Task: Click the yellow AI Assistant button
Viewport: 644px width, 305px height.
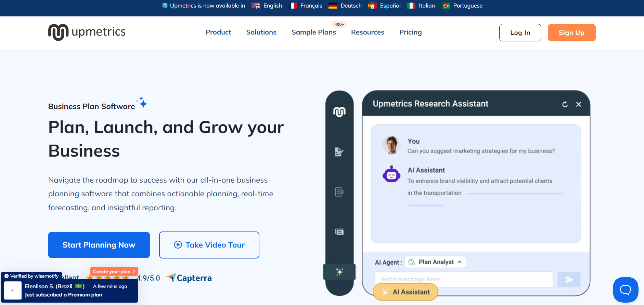Action: click(x=405, y=292)
